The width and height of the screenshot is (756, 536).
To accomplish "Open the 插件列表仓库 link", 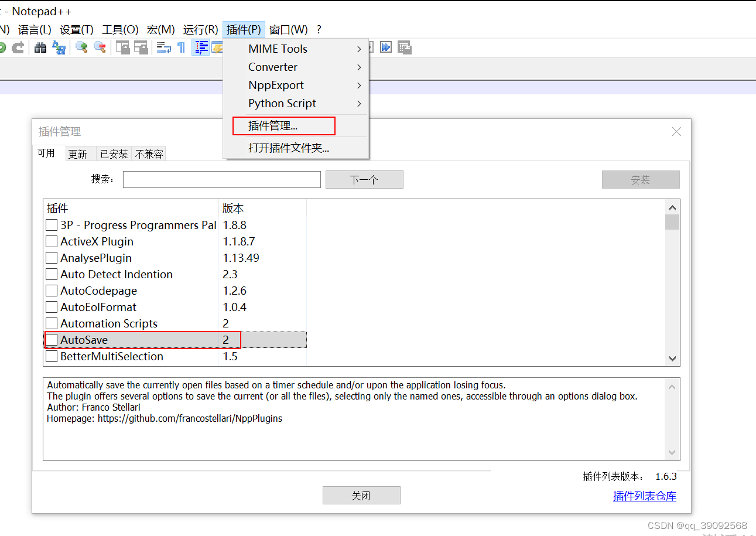I will coord(645,496).
